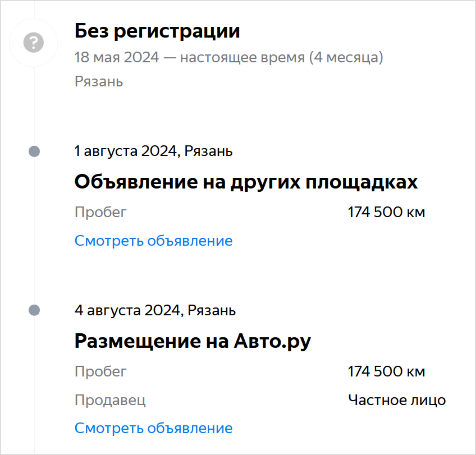The image size is (476, 455).
Task: Open Смотреть объявление link for Авто.ру listing
Action: point(154,428)
